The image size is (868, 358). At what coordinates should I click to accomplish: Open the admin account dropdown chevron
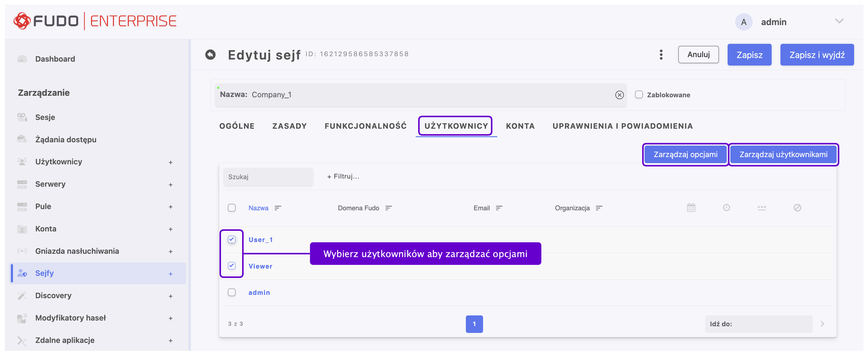pos(839,21)
